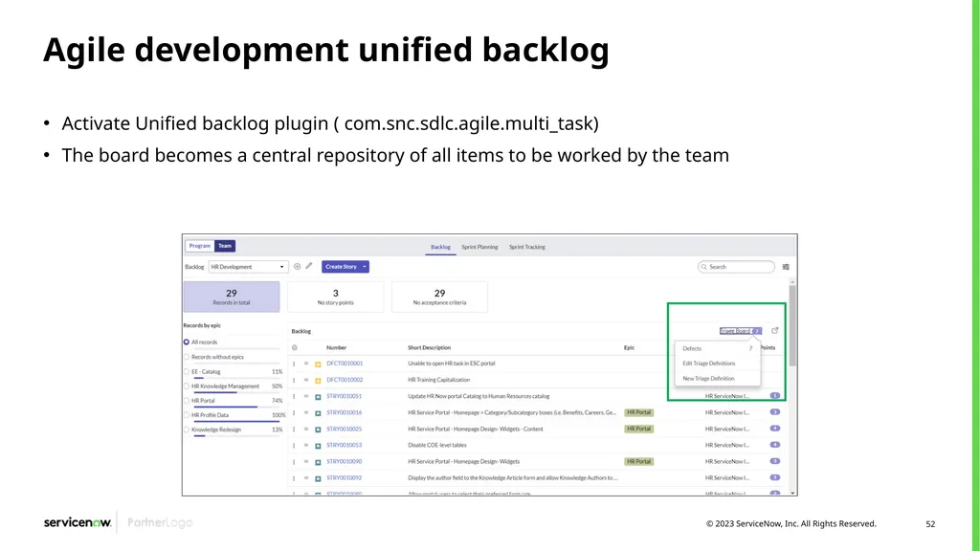This screenshot has height=551, width=980.
Task: Open the three-dot menu for STRY0010025
Action: 294,430
